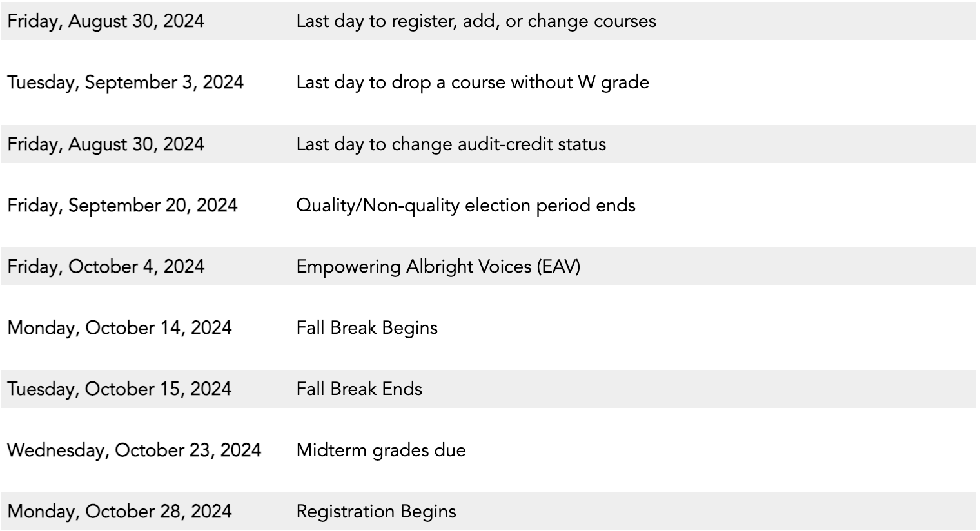Select the 'Registration Begins' entry
The image size is (980, 531).
(x=376, y=512)
